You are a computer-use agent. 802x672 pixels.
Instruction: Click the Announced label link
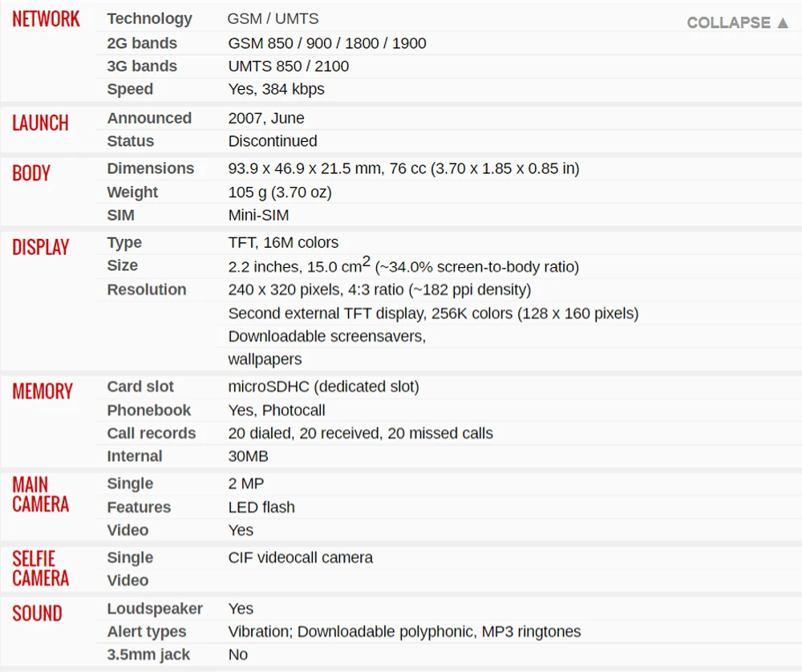pos(149,118)
